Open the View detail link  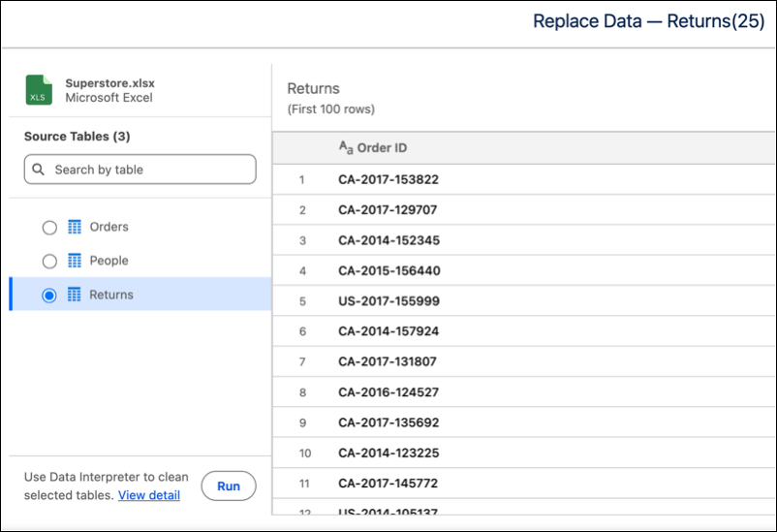(148, 495)
